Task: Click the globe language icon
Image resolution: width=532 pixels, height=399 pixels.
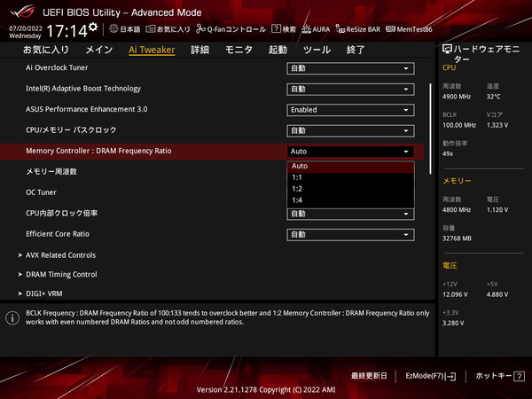Action: tap(113, 29)
